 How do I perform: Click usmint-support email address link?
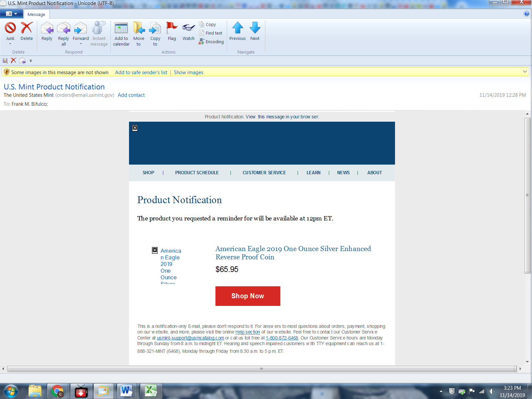click(x=190, y=338)
